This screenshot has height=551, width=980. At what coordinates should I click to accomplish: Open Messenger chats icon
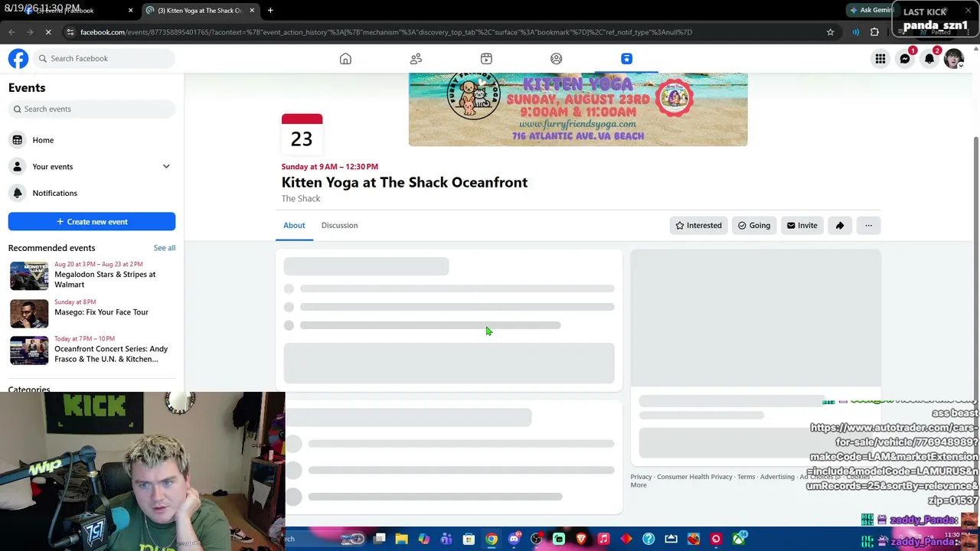[x=905, y=59]
